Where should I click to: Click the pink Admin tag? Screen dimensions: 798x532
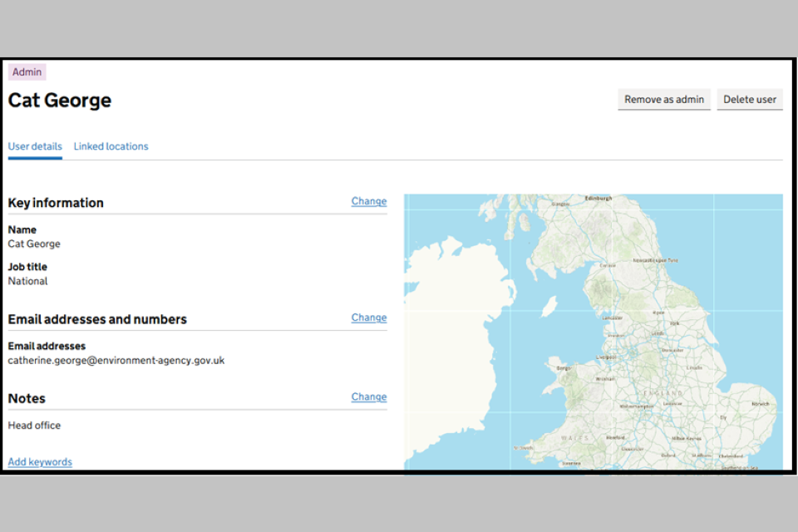[x=27, y=72]
